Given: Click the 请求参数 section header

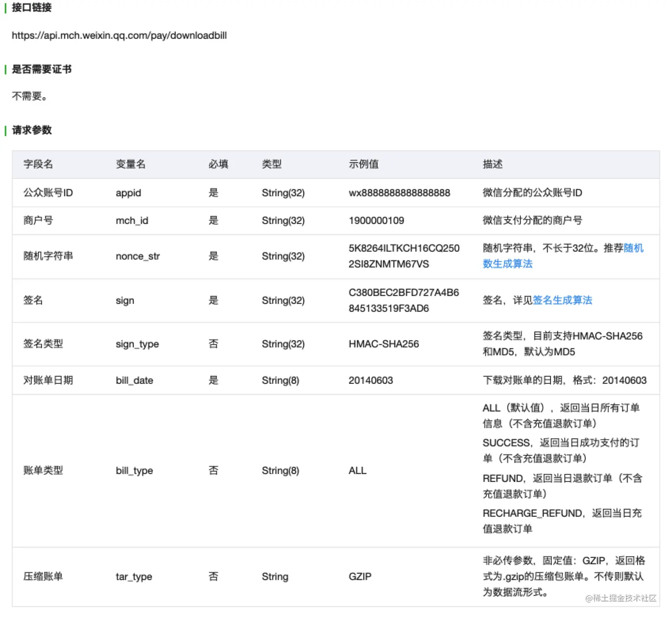Looking at the screenshot, I should point(32,130).
